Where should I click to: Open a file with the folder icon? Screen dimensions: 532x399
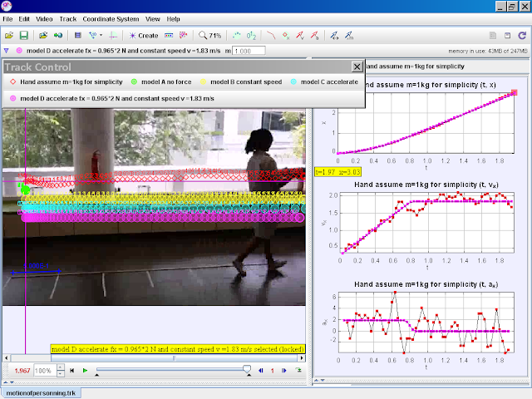point(9,35)
